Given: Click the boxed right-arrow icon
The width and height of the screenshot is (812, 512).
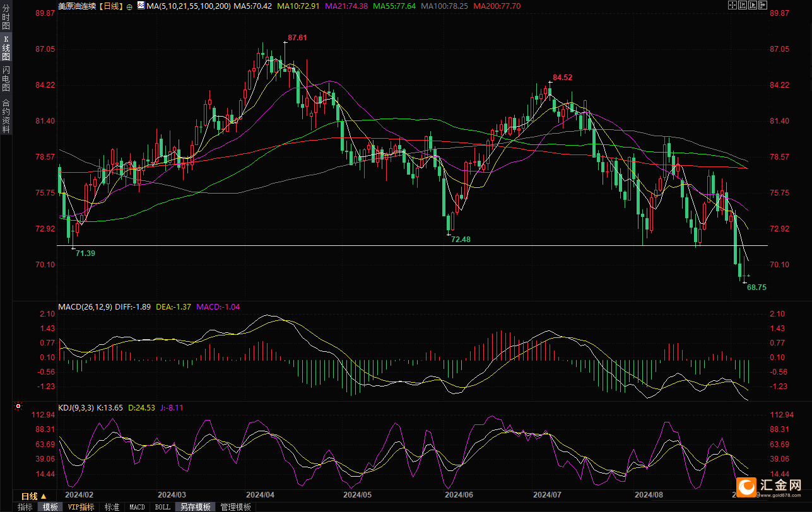Looking at the screenshot, I should 763,5.
